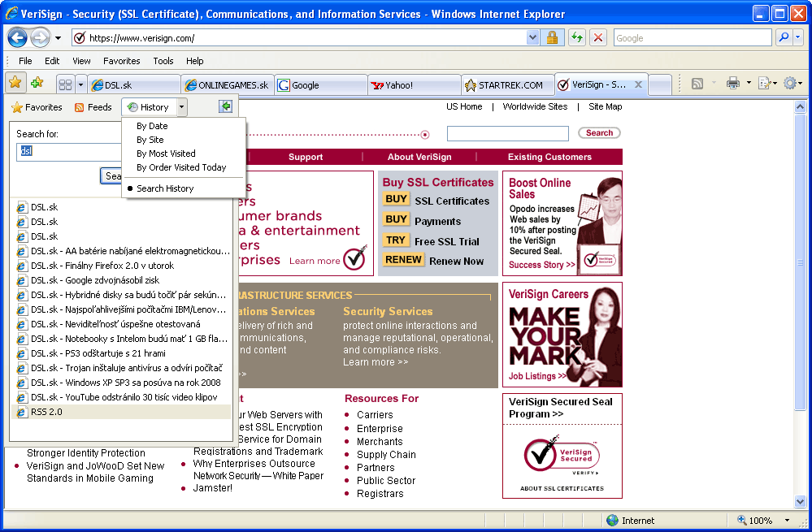Go forward with the Forward arrow button
812x532 pixels.
[x=40, y=38]
